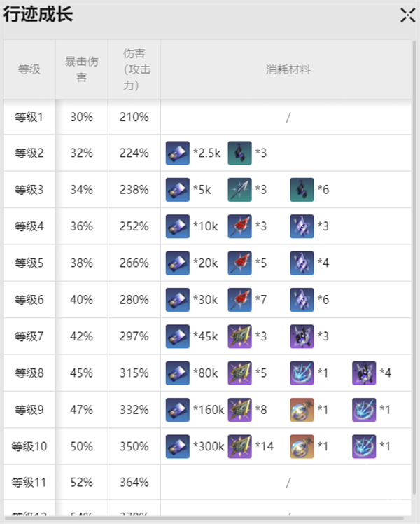Click the purple spiral material in 等级6 row
420x524 pixels.
coord(302,300)
